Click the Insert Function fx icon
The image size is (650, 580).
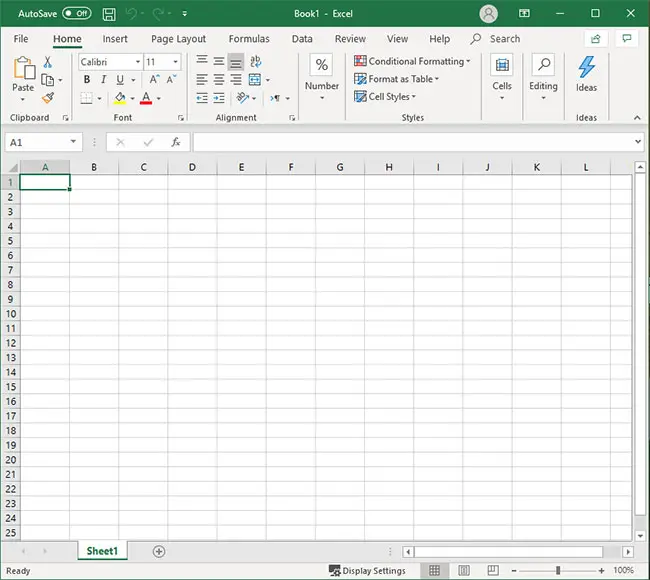(175, 143)
